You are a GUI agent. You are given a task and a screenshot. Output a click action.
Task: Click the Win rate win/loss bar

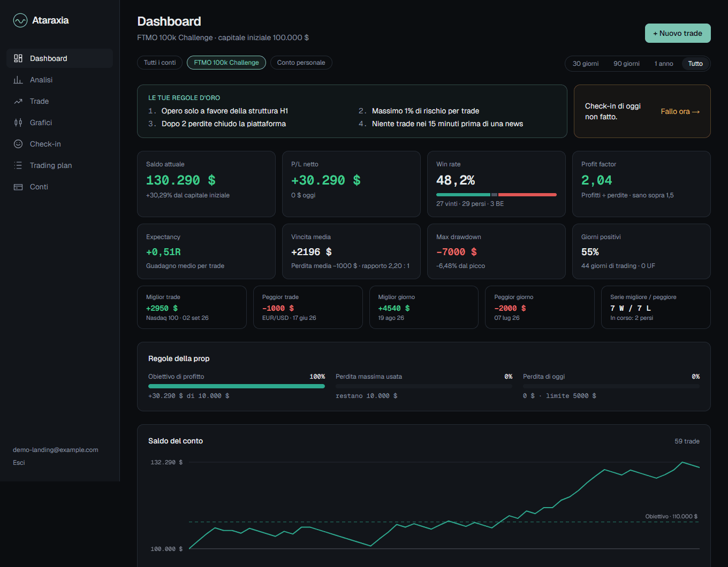point(496,195)
